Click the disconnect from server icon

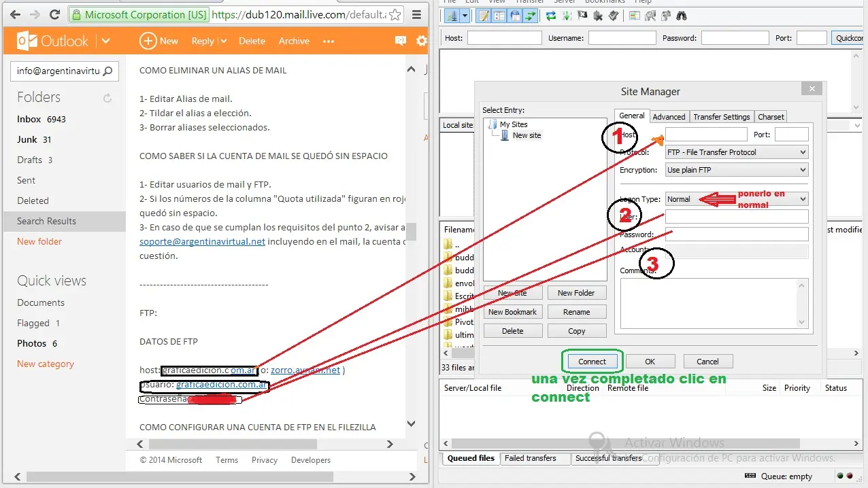point(598,16)
